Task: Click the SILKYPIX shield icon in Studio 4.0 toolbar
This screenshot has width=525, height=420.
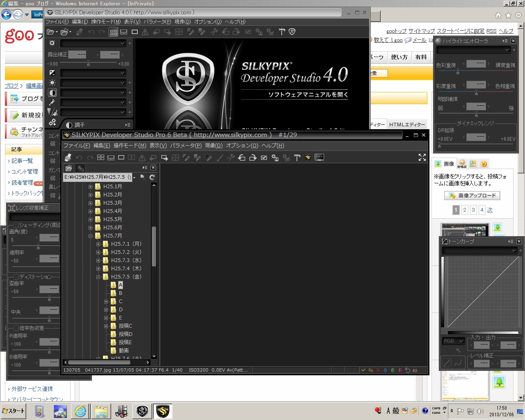Action: click(x=292, y=32)
